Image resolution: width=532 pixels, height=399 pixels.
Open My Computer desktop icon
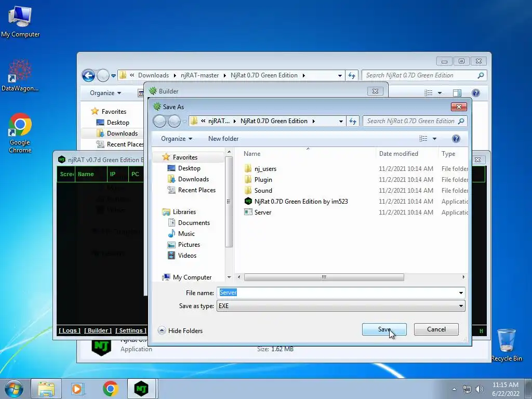pyautogui.click(x=20, y=21)
